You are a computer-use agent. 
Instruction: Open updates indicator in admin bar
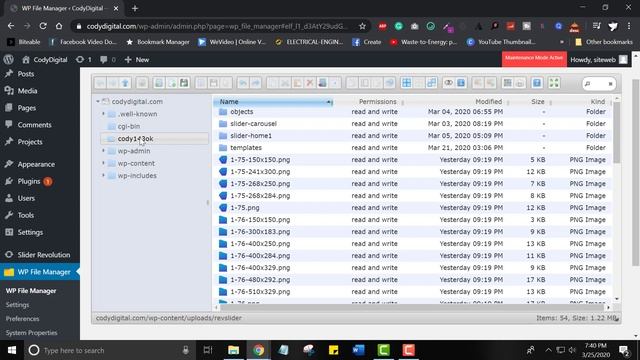pyautogui.click(x=84, y=60)
